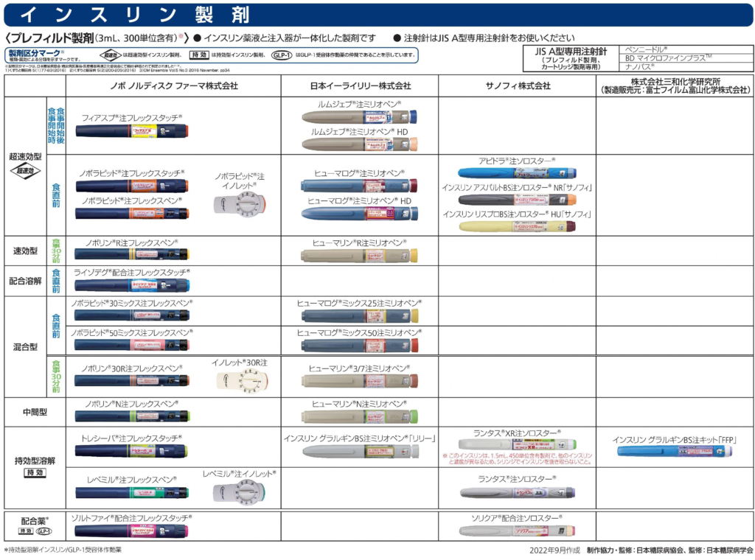The image size is (755, 560).
Task: Click the 超速効 diamond mark in the legend
Action: coord(111,55)
